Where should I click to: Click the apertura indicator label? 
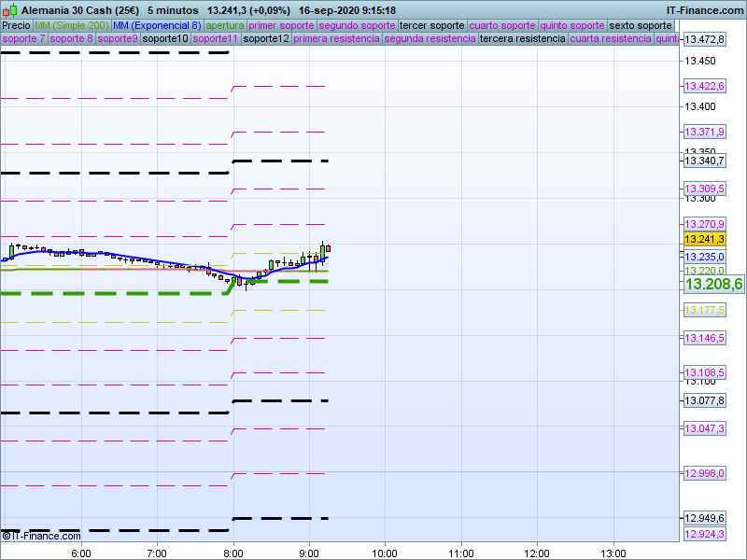(225, 25)
